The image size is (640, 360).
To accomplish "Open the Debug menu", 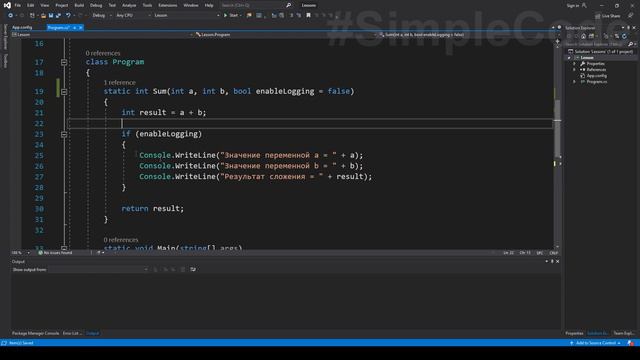I will 96,5.
